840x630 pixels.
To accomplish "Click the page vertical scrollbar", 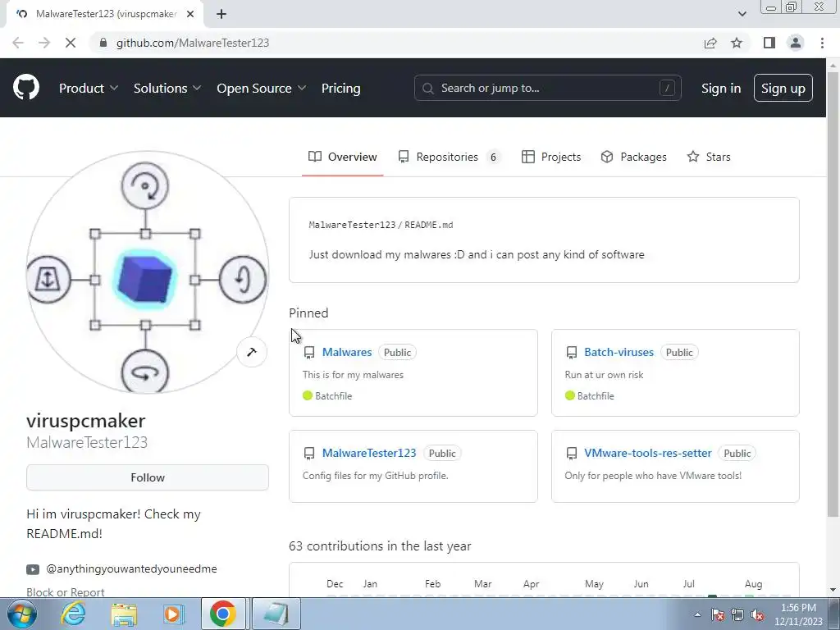I will pos(833,294).
